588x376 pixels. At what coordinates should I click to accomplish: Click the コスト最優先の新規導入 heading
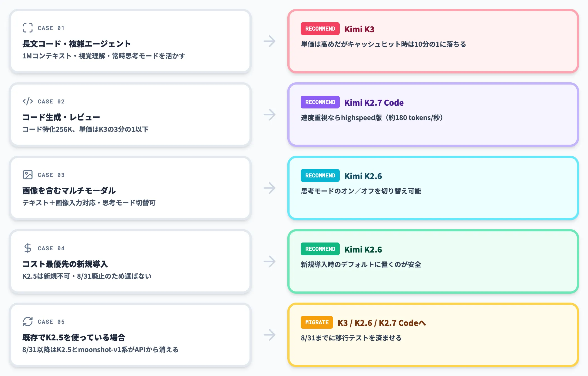click(x=65, y=264)
